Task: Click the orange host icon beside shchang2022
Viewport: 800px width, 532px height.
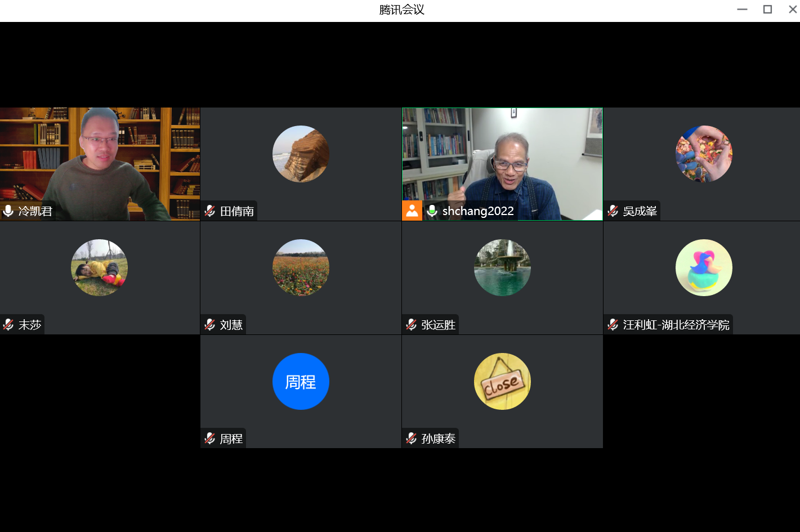Action: (x=412, y=211)
